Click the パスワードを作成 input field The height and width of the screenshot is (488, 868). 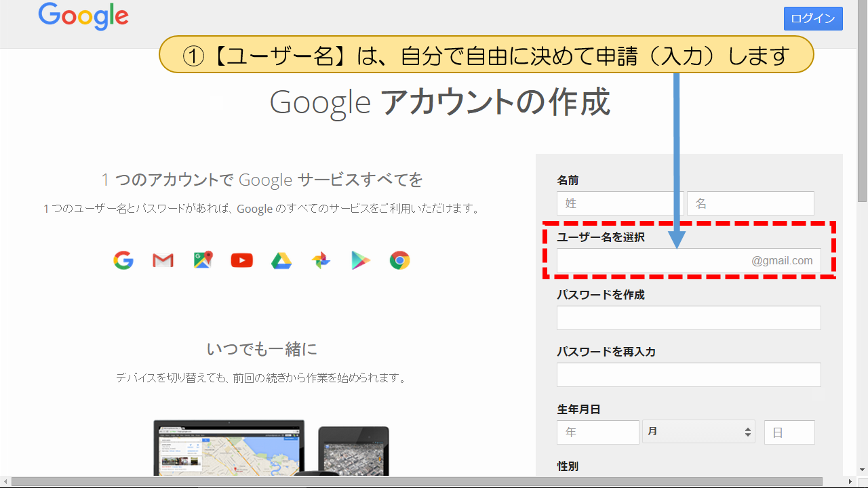pos(689,318)
